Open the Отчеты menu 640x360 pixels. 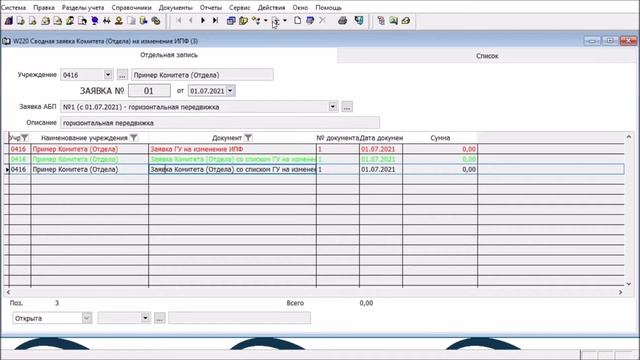pyautogui.click(x=211, y=7)
